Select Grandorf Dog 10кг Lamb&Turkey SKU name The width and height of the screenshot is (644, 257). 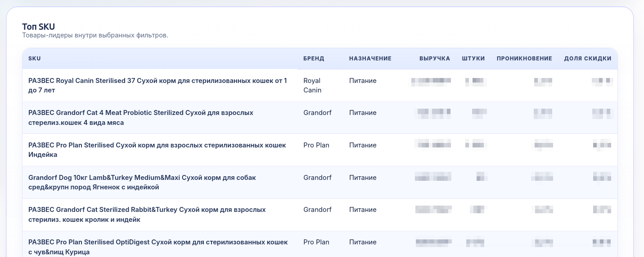point(142,182)
